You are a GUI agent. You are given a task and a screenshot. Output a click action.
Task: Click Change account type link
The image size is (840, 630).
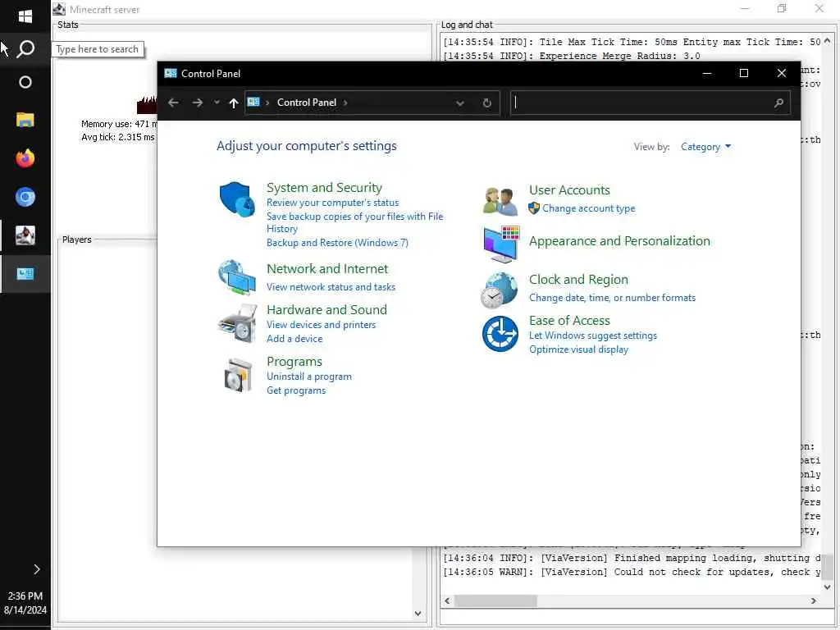tap(588, 208)
